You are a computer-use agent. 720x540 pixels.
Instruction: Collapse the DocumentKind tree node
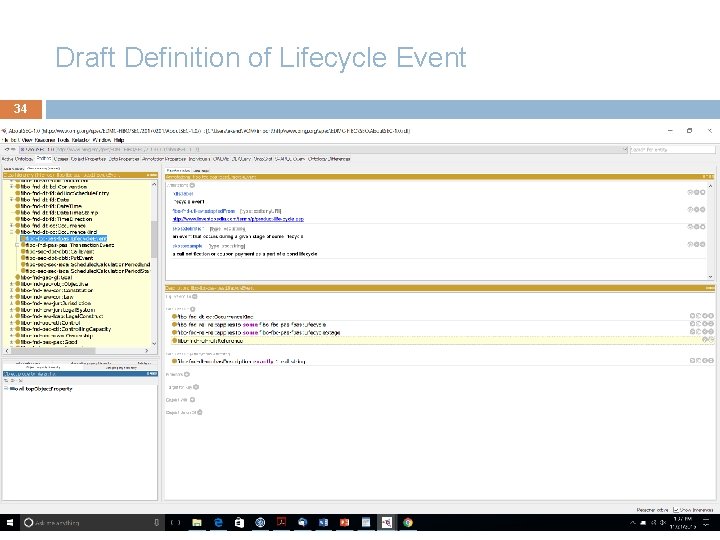click(x=11, y=232)
